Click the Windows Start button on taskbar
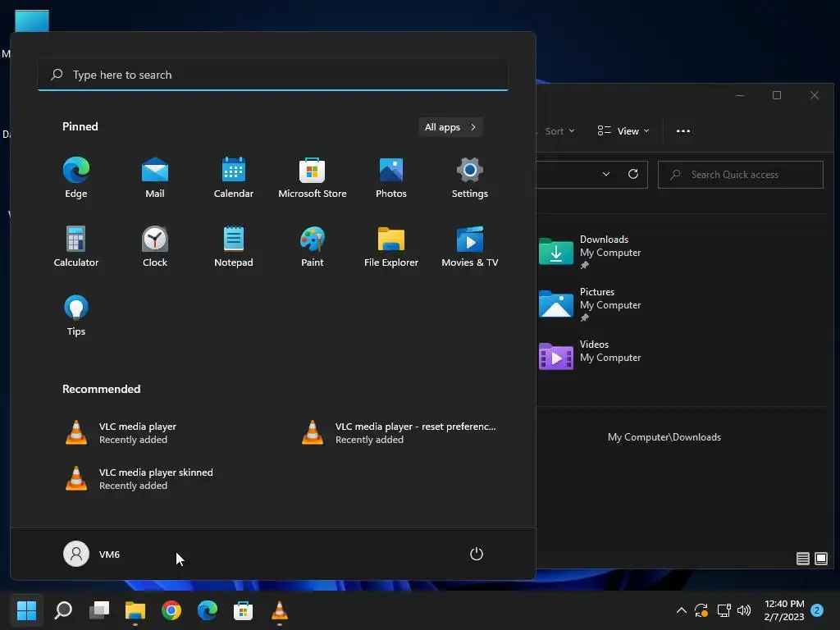Image resolution: width=840 pixels, height=630 pixels. pos(27,610)
